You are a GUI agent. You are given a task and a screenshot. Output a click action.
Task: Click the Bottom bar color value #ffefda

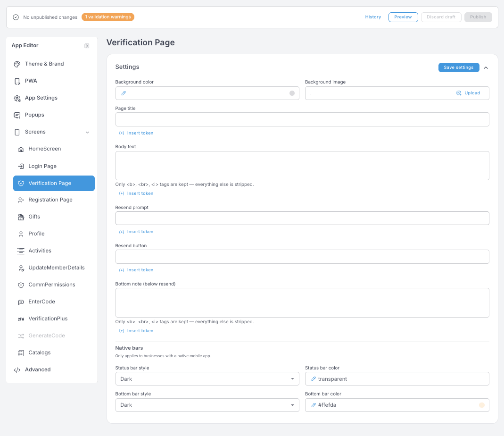point(327,405)
